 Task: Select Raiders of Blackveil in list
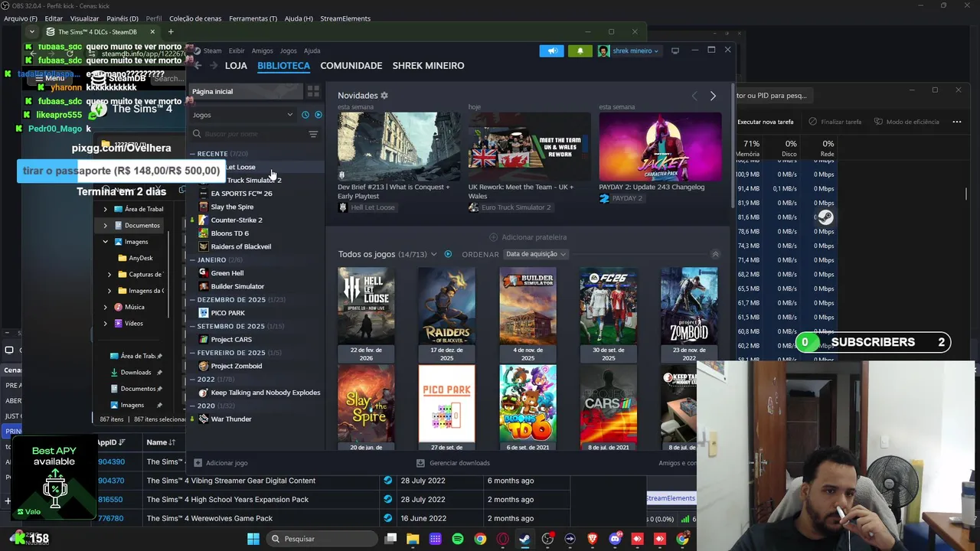tap(240, 246)
